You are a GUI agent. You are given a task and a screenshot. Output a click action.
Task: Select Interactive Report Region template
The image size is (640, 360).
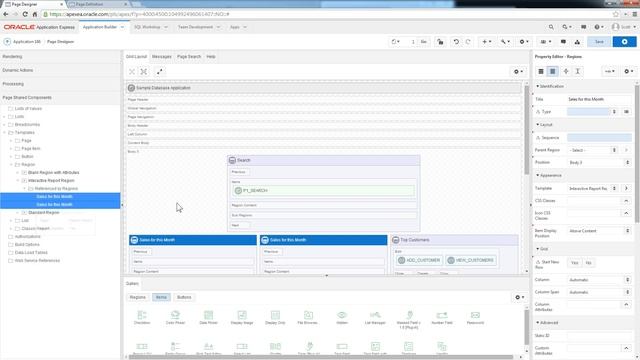click(51, 180)
